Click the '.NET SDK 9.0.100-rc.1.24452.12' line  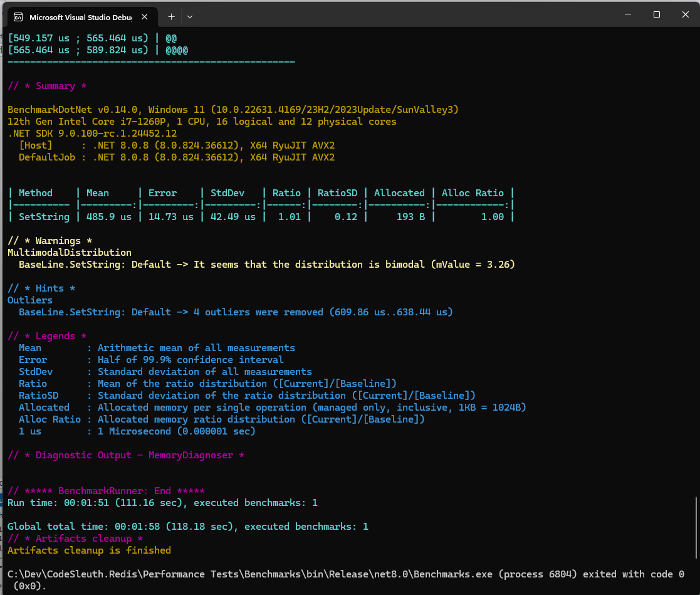pos(92,134)
